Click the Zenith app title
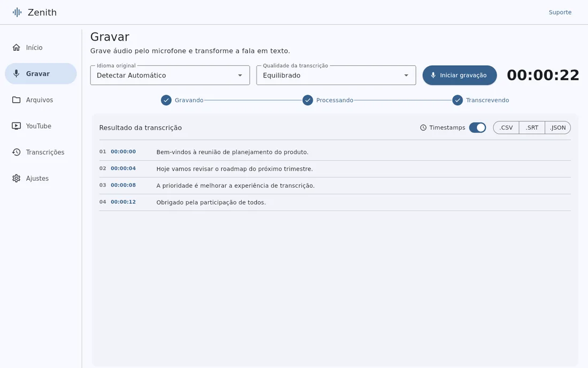Viewport: 588px width, 368px height. (x=42, y=12)
